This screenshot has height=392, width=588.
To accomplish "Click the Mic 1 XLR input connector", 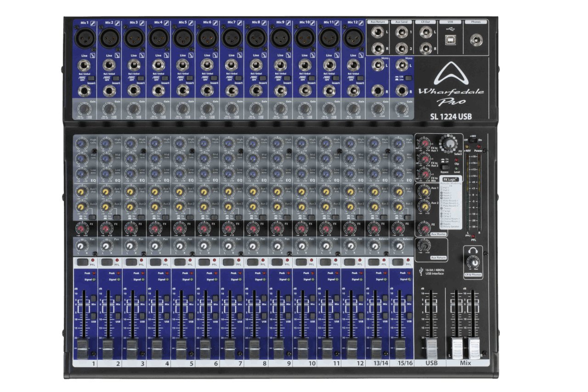I will pyautogui.click(x=85, y=38).
